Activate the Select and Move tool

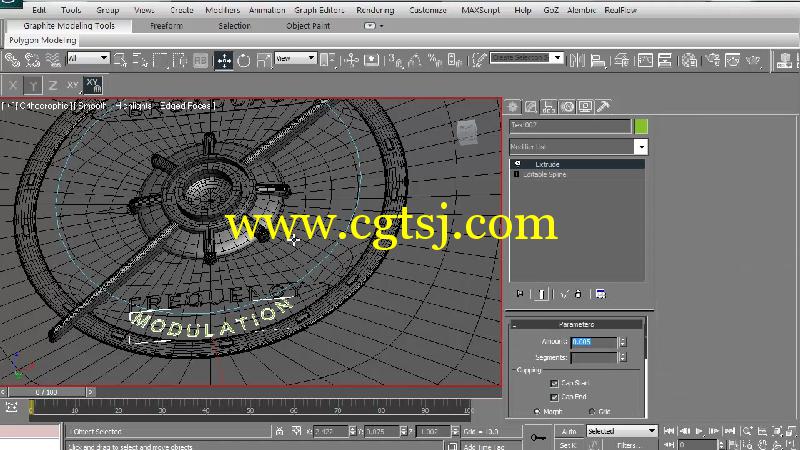tap(223, 60)
